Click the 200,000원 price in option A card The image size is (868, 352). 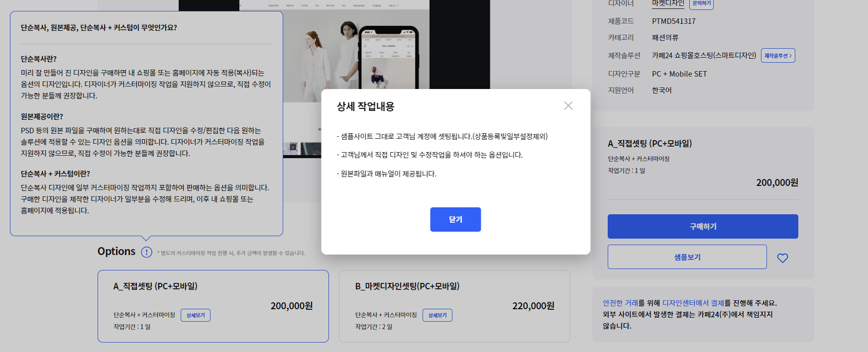(x=292, y=306)
